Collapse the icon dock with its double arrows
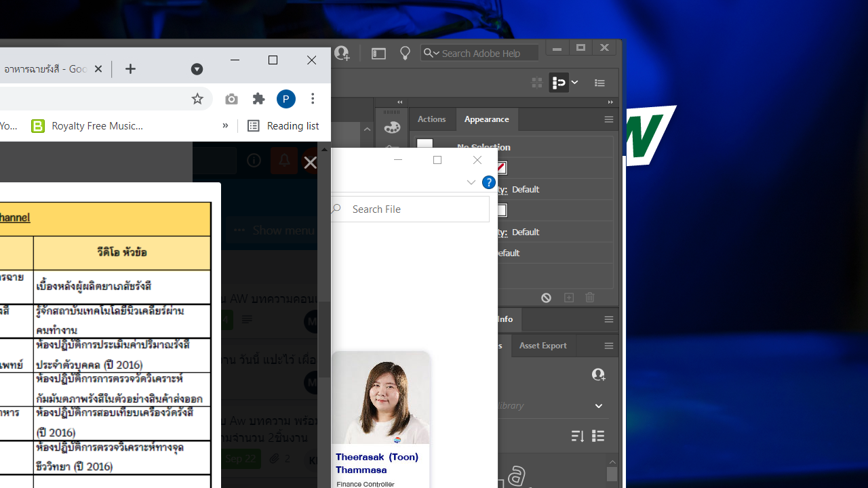 (400, 102)
